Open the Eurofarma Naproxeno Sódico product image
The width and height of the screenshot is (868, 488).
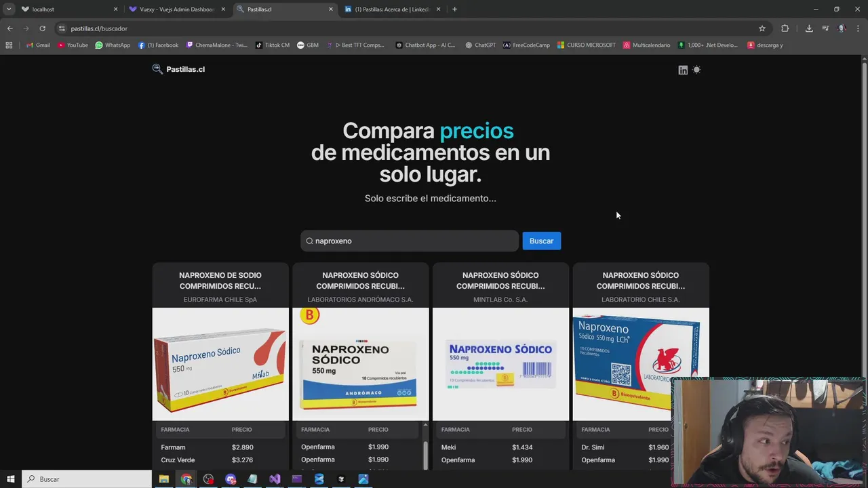220,364
